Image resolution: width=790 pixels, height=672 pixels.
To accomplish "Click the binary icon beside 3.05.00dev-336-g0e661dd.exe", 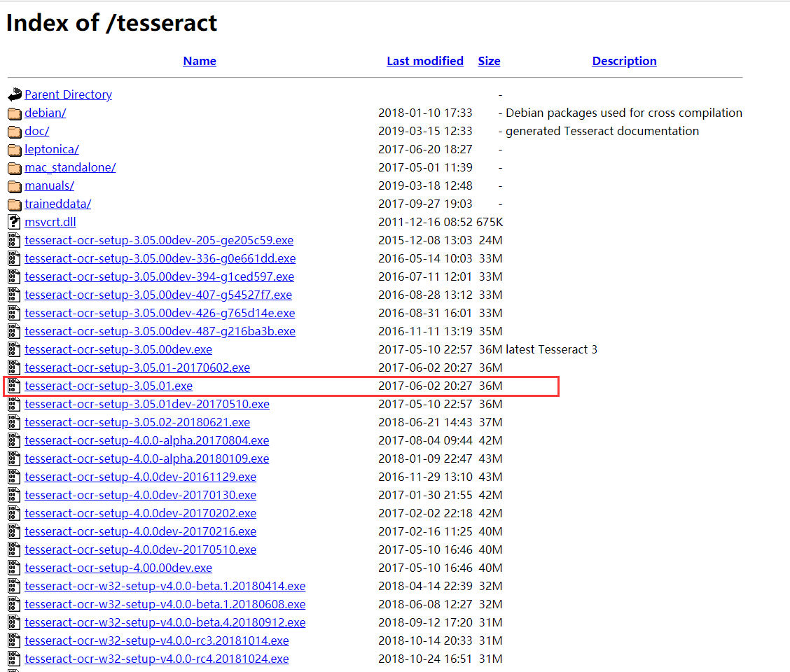I will coord(14,258).
